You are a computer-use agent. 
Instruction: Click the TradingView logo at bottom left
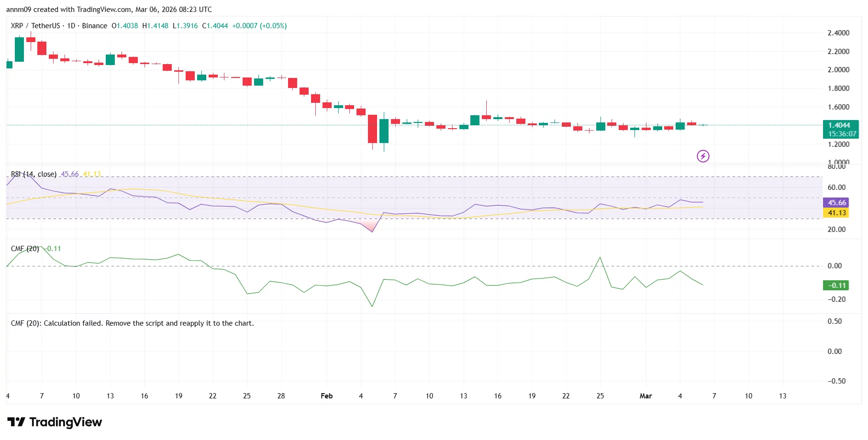55,422
